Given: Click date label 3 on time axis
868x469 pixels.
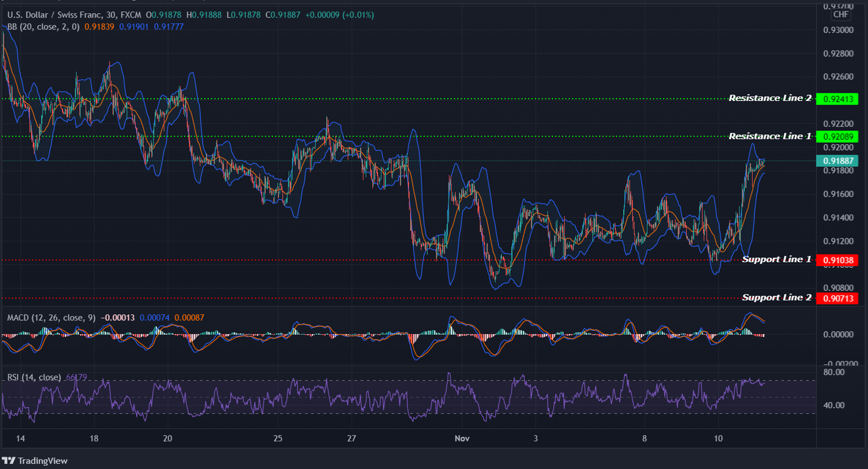Looking at the screenshot, I should tap(535, 438).
